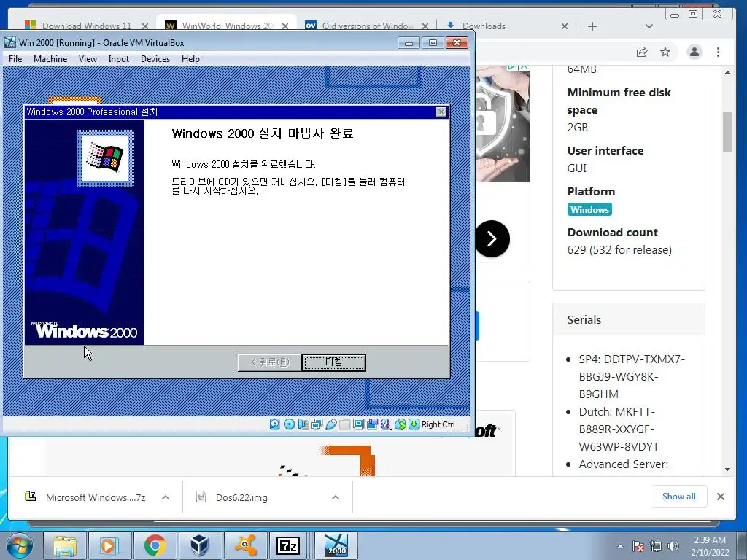Image resolution: width=747 pixels, height=560 pixels.
Task: Open the Devices menu in VirtualBox
Action: (x=155, y=59)
